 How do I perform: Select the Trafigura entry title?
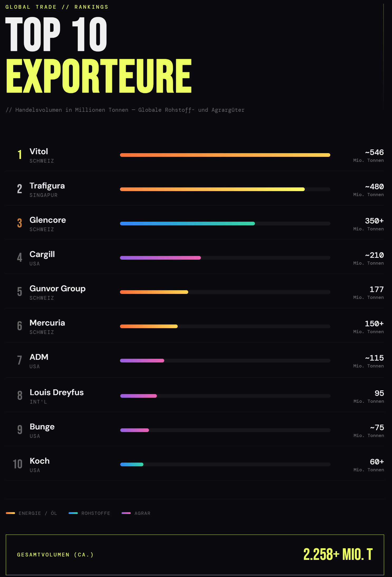47,186
